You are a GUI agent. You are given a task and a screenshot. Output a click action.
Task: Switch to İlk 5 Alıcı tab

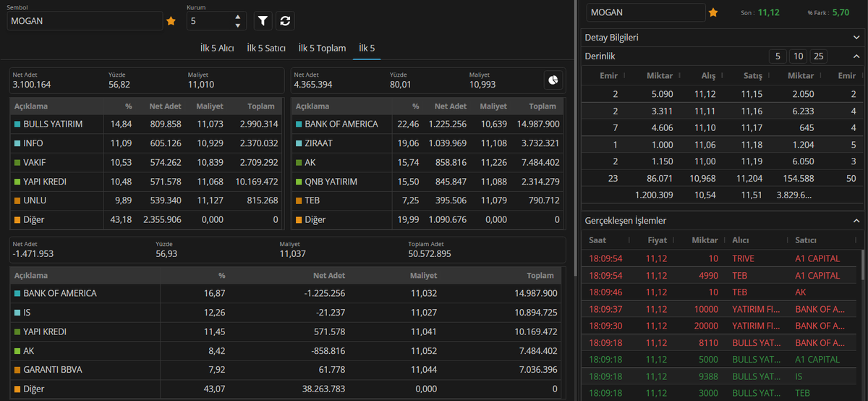coord(217,48)
